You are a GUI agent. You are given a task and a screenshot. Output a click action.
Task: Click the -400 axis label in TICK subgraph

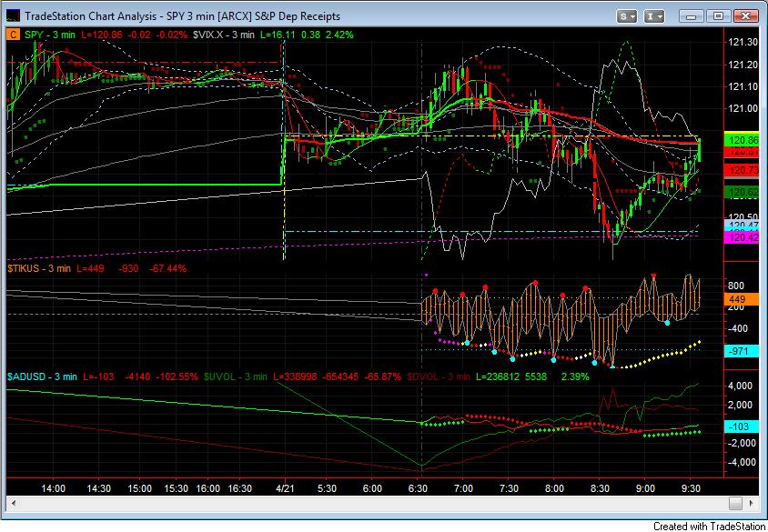[736, 328]
